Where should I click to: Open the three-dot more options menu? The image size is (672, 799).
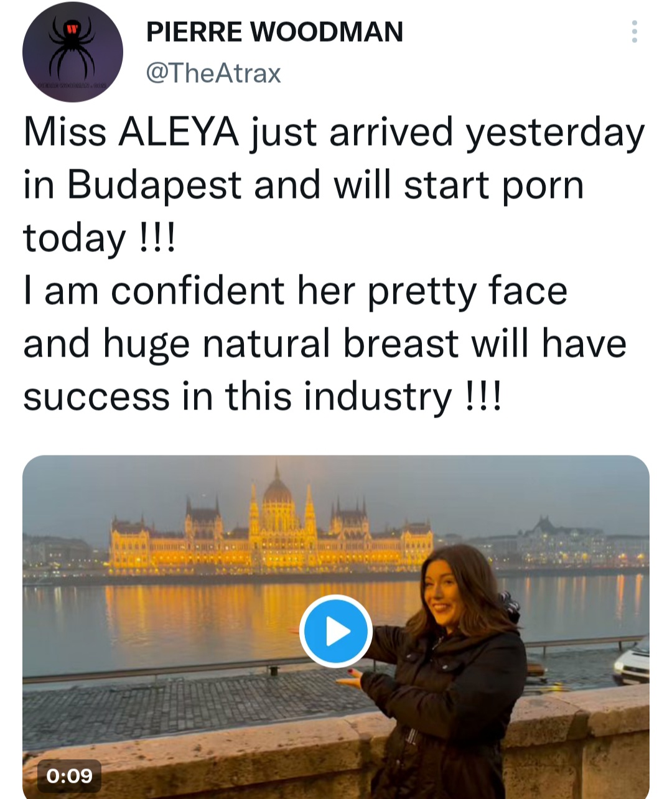pos(634,31)
